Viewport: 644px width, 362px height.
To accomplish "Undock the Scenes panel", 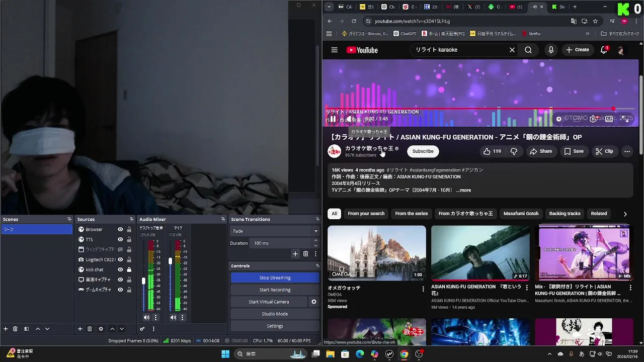I will (x=69, y=219).
